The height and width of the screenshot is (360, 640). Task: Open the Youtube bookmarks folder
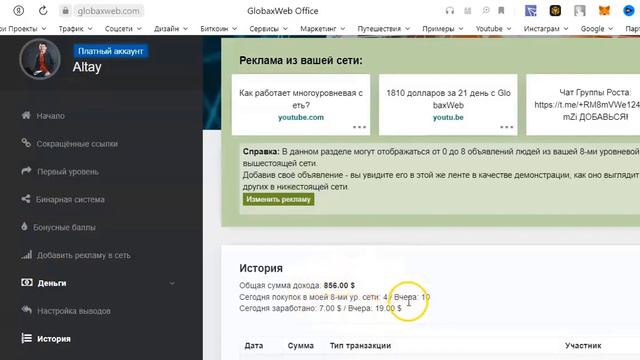tap(493, 29)
